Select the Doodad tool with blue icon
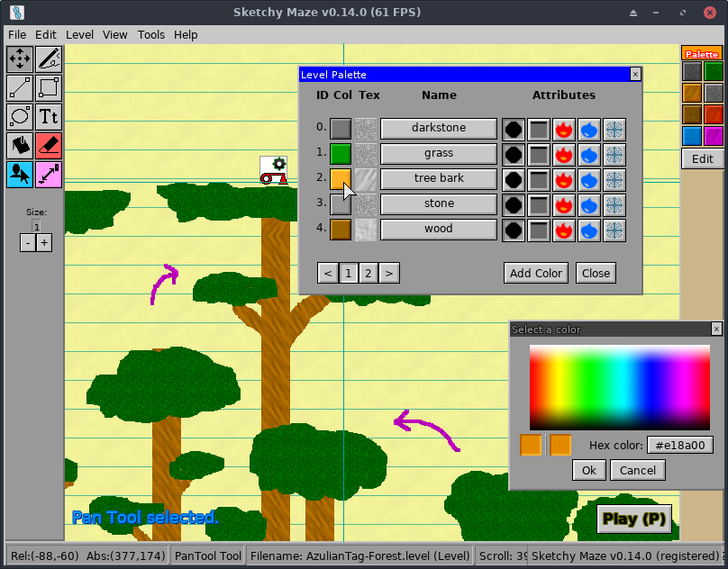The height and width of the screenshot is (569, 728). (x=20, y=174)
